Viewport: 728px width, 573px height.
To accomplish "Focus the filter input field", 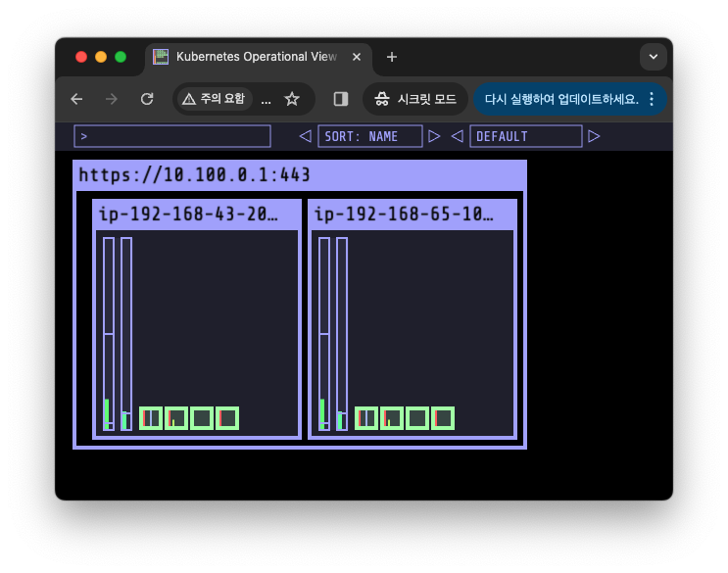I will click(172, 136).
